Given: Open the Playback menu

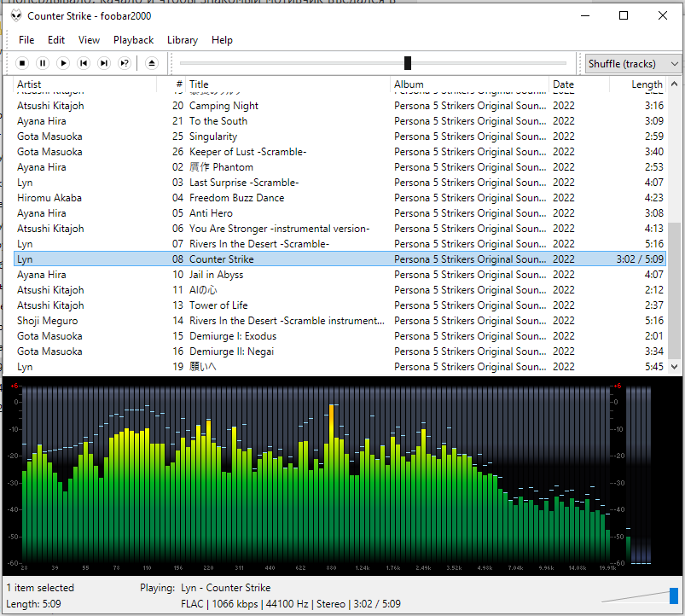Looking at the screenshot, I should coord(133,40).
